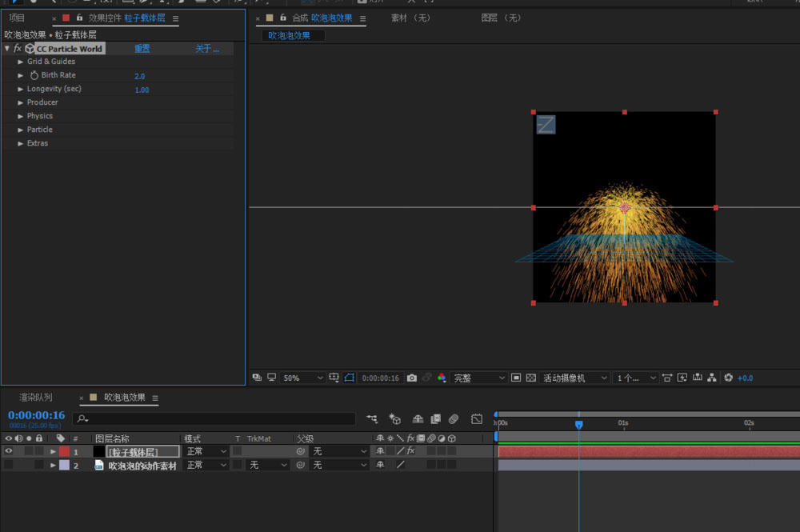800x532 pixels.
Task: Open the grid and guide options icon
Action: [x=334, y=378]
